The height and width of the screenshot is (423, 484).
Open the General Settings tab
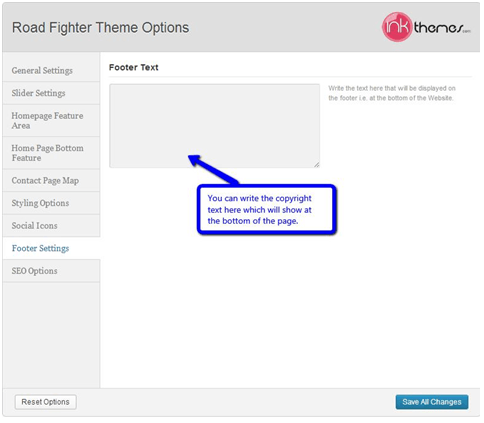click(x=51, y=71)
